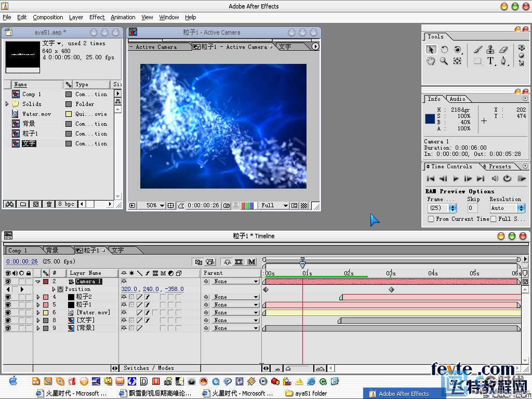Hide the Camera 1 layer
The height and width of the screenshot is (399, 532).
coord(8,282)
